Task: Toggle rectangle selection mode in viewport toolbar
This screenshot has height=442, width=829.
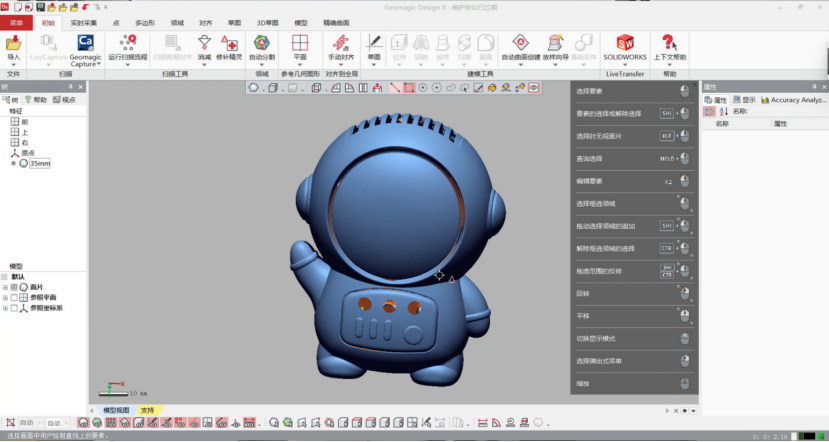Action: coord(409,88)
